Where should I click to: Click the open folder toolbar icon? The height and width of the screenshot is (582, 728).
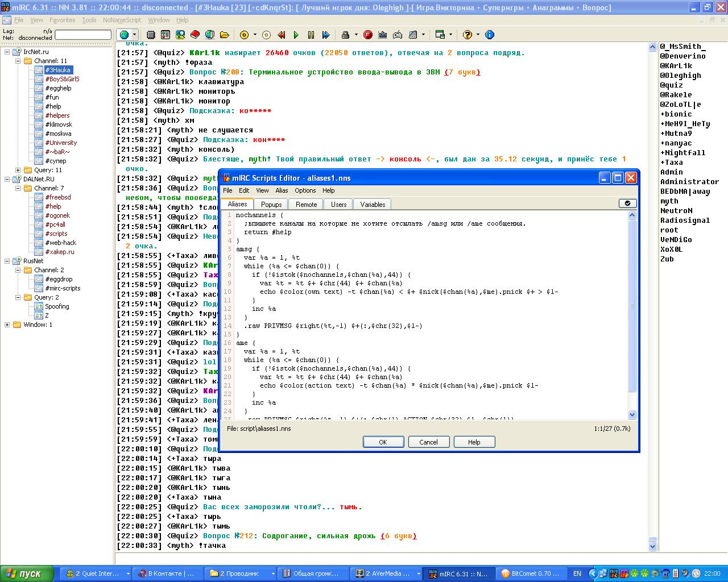tap(225, 35)
